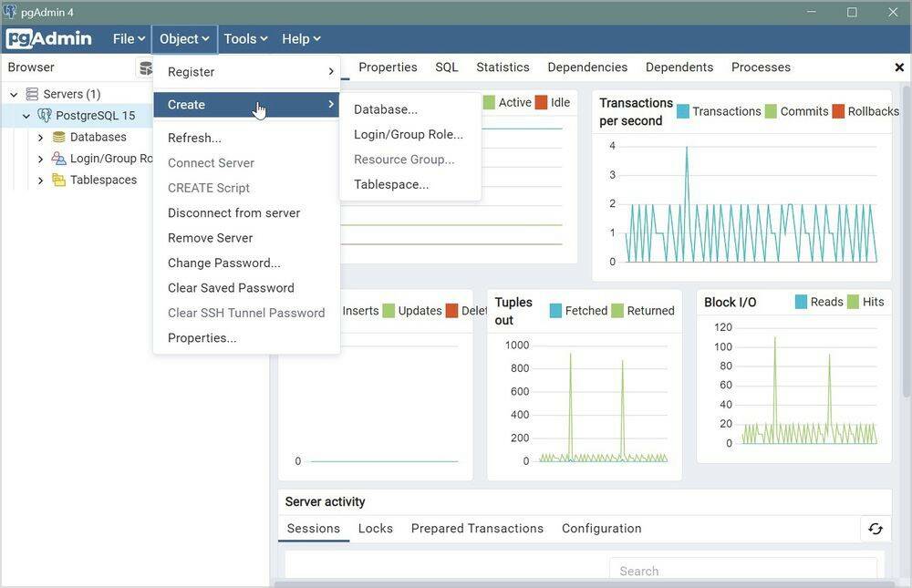Collapse the Servers (1) tree node
912x588 pixels.
[14, 94]
